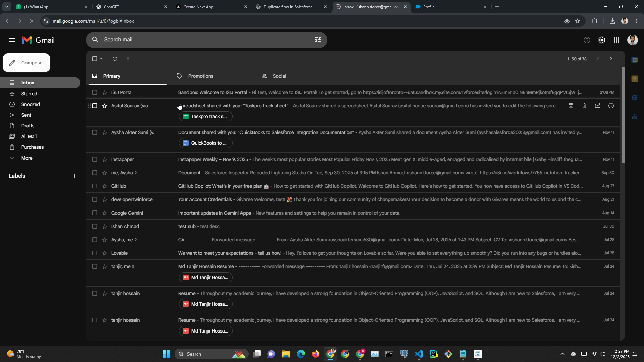This screenshot has height=362, width=644.
Task: Select the Instapaper email checkbox
Action: [95, 160]
